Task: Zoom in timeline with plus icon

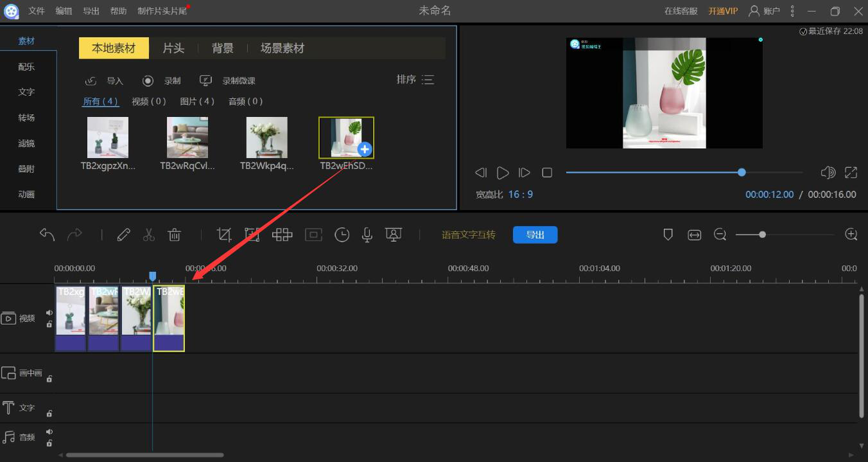Action: pyautogui.click(x=851, y=235)
